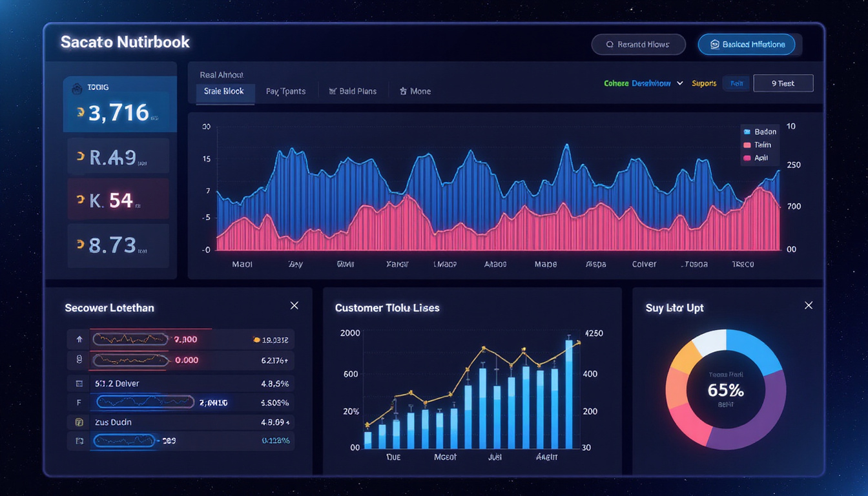Click the home icon next to the TODIG label
The width and height of the screenshot is (868, 496).
coord(77,87)
